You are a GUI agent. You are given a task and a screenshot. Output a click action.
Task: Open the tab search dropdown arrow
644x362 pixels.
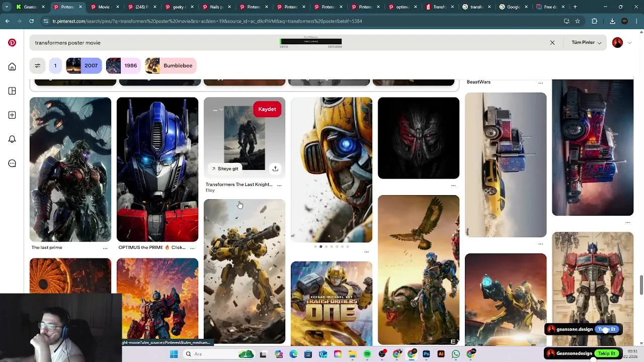tap(7, 7)
